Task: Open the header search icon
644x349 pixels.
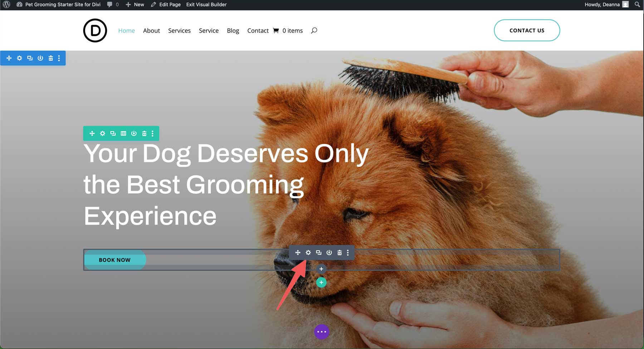Action: pyautogui.click(x=314, y=30)
